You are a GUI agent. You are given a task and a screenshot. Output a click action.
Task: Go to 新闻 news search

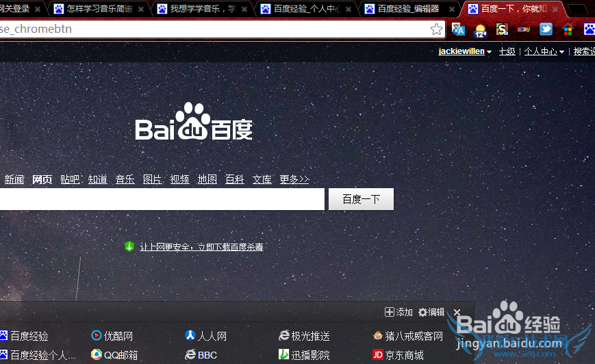[14, 179]
